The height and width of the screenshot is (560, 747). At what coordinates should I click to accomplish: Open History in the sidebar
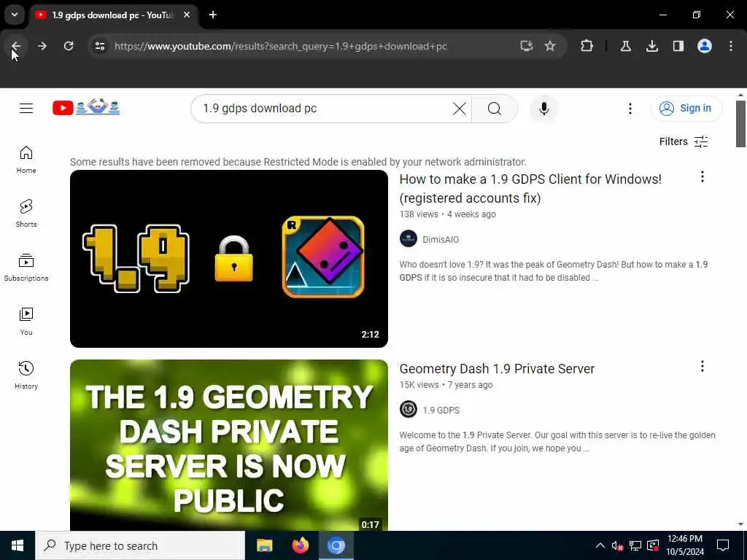pyautogui.click(x=26, y=376)
